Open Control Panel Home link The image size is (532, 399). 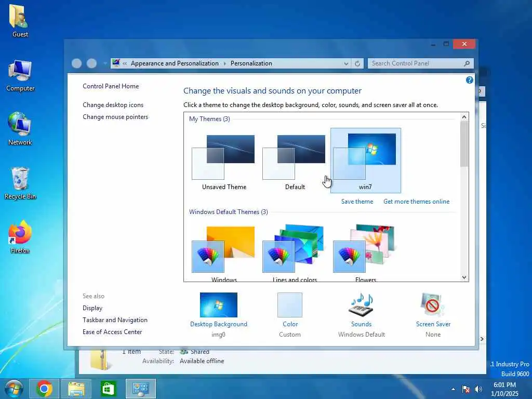tap(111, 86)
